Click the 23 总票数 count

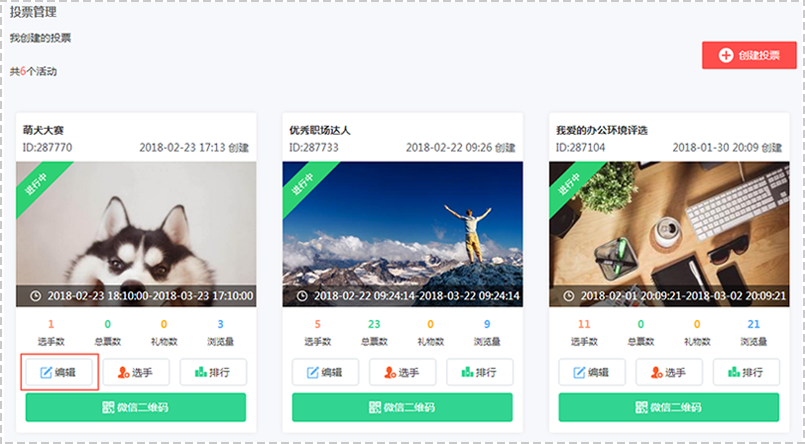[x=374, y=324]
